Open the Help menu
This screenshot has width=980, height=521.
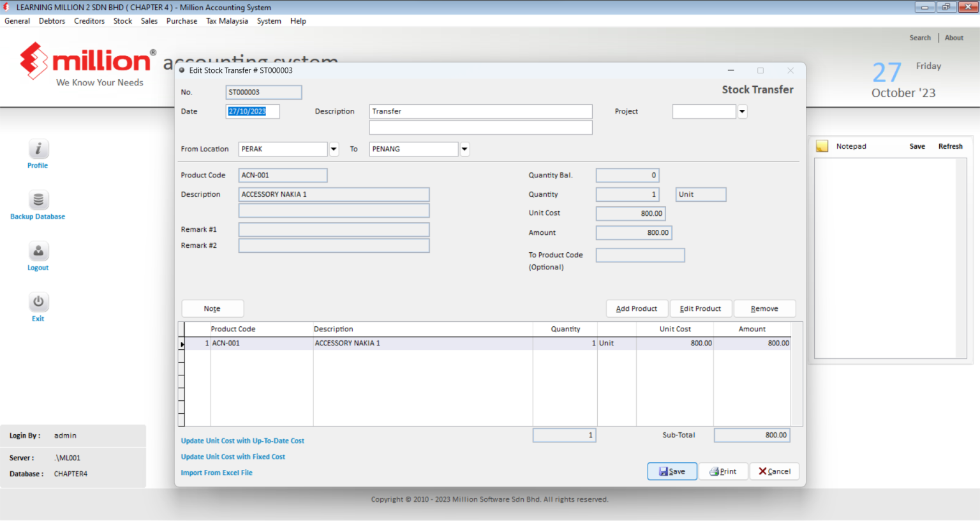point(298,21)
